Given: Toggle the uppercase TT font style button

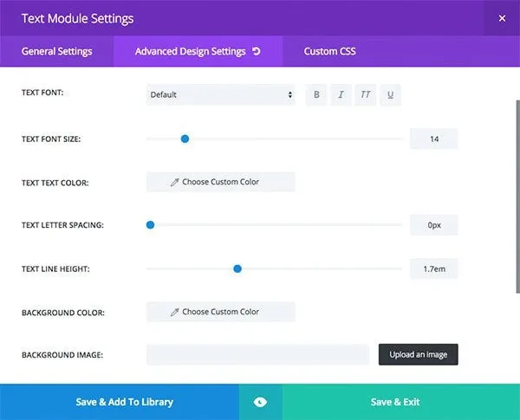Looking at the screenshot, I should 366,94.
